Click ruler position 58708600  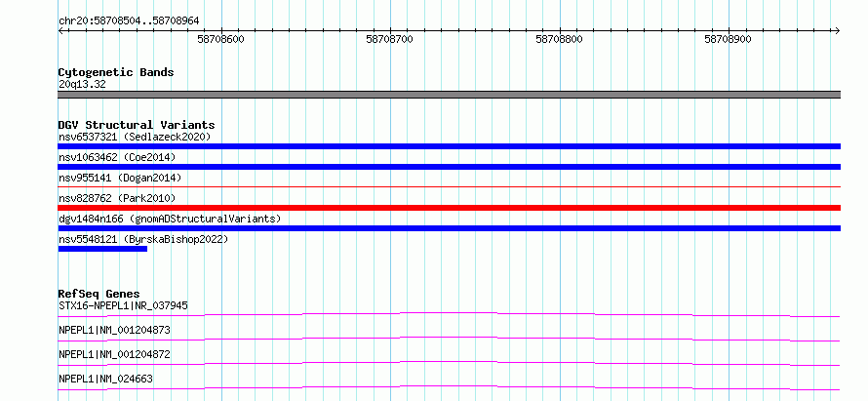point(220,40)
